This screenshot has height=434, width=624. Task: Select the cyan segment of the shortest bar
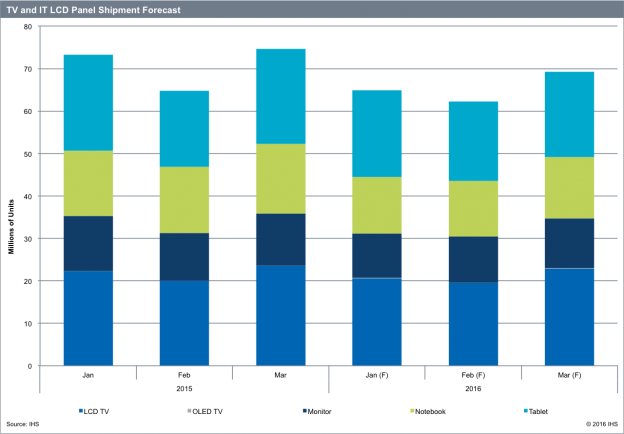(x=473, y=141)
